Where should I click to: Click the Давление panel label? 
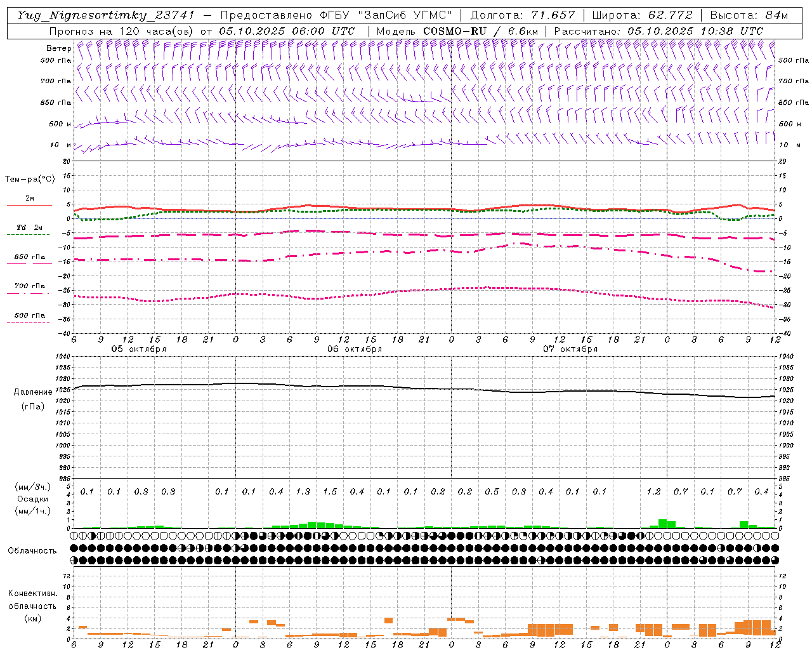click(x=33, y=392)
